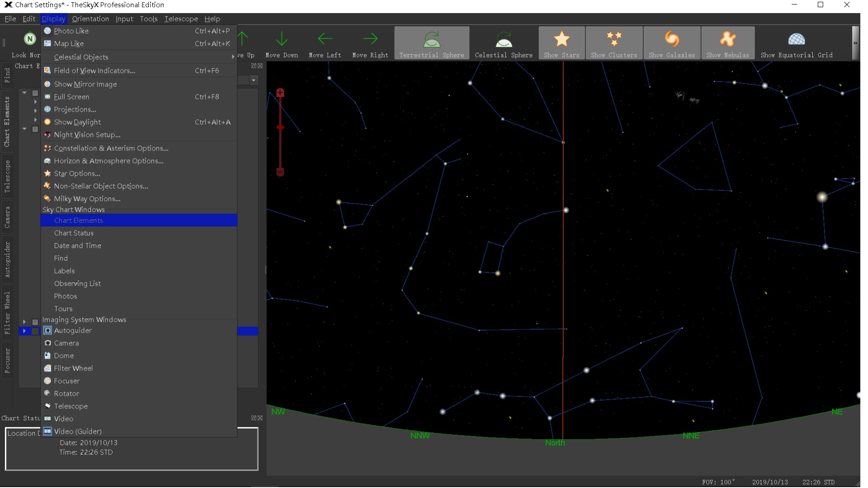Switch to the Autoguider side tab
The image size is (868, 488).
point(7,259)
